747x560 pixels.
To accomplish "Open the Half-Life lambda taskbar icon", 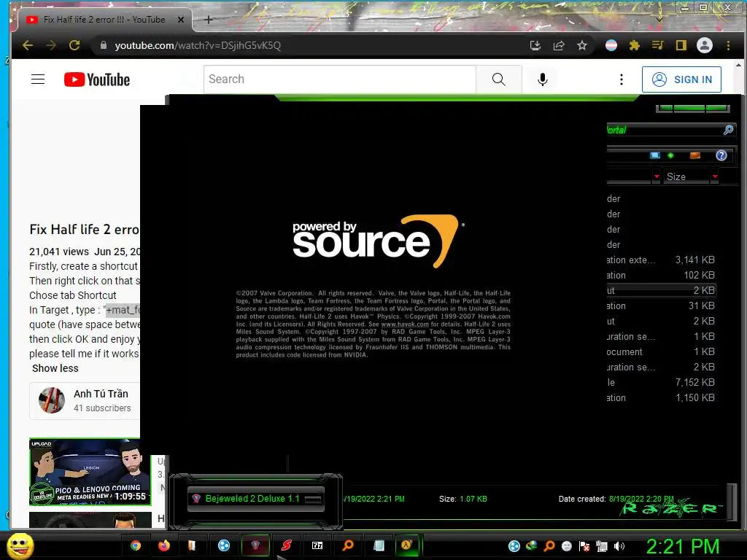I will [406, 545].
